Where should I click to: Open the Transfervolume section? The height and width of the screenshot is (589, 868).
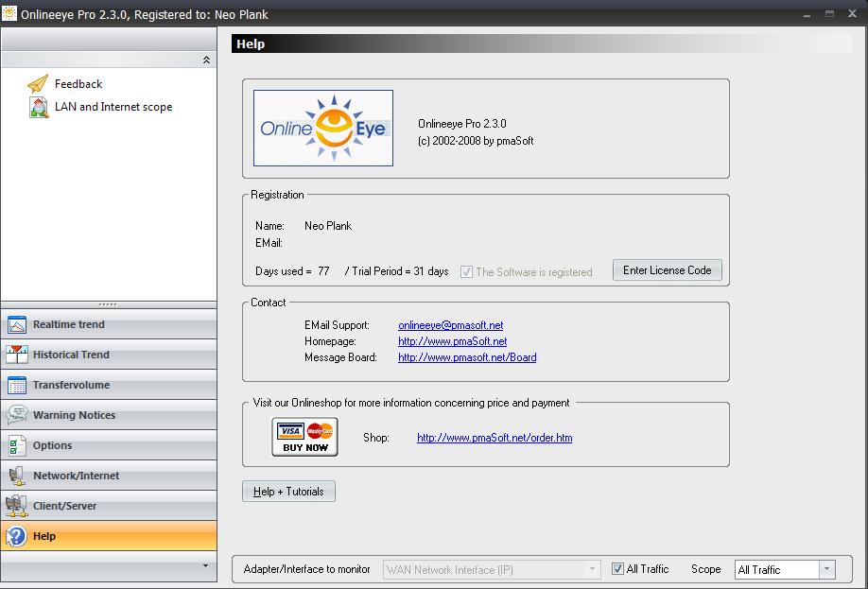pyautogui.click(x=109, y=385)
